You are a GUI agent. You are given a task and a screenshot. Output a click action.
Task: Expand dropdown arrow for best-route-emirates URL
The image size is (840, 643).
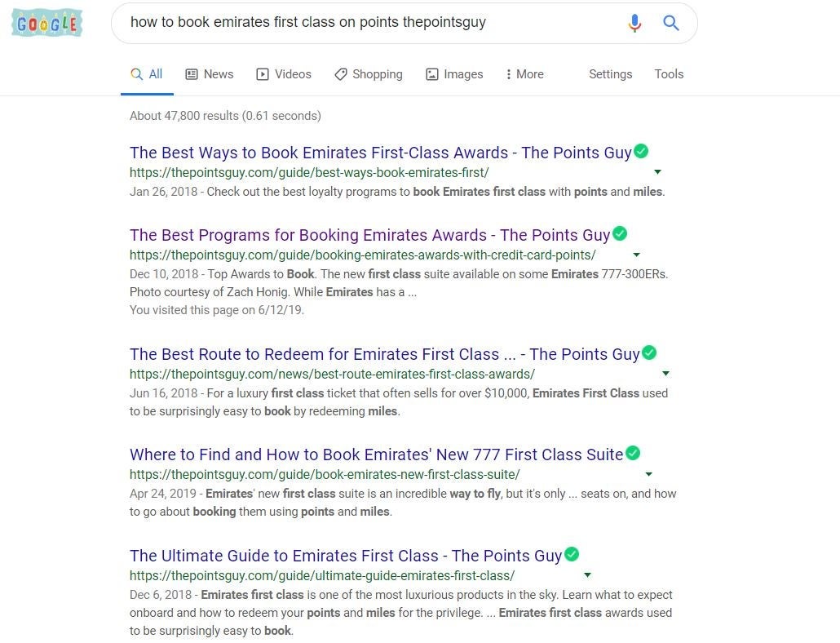[x=665, y=374]
